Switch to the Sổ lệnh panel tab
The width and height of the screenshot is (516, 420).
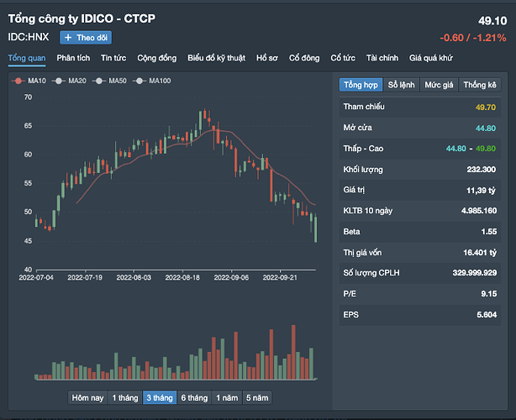(402, 85)
